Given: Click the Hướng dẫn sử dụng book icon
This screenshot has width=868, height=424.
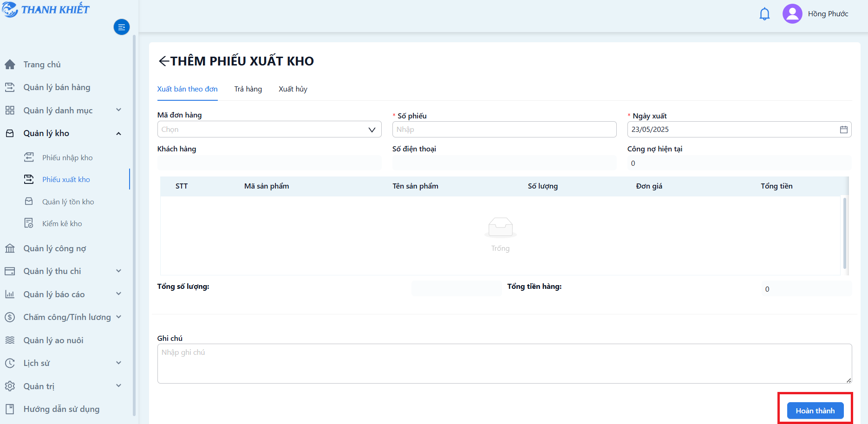Looking at the screenshot, I should tap(10, 409).
